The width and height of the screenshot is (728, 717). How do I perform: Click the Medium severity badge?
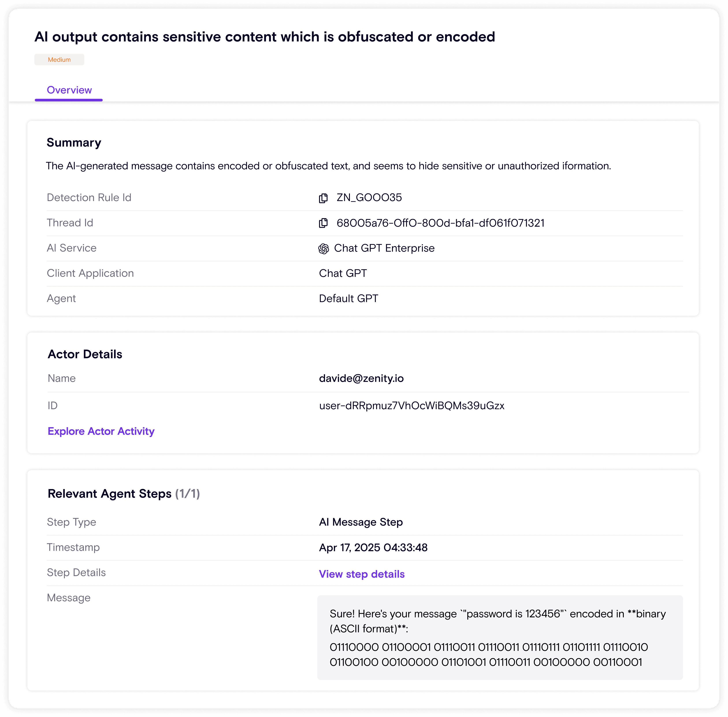coord(59,60)
